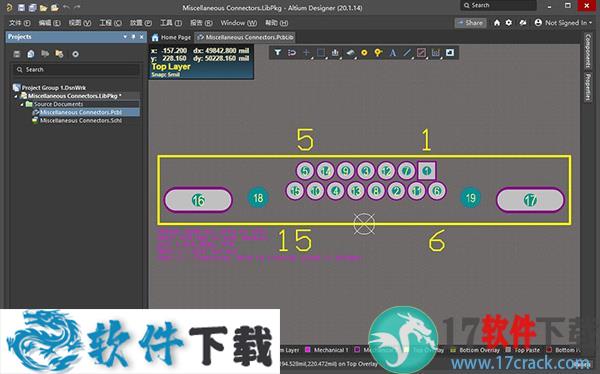Select Miscellaneous Connectors.PcbLib tree document
The image size is (600, 374).
[x=81, y=112]
